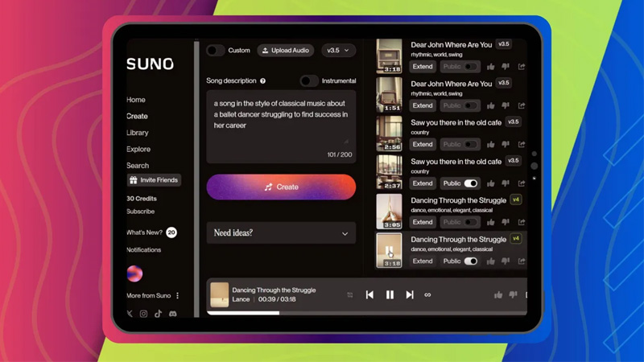Turn off Public on the 2:37 cafe song
The image size is (644, 362).
point(471,183)
